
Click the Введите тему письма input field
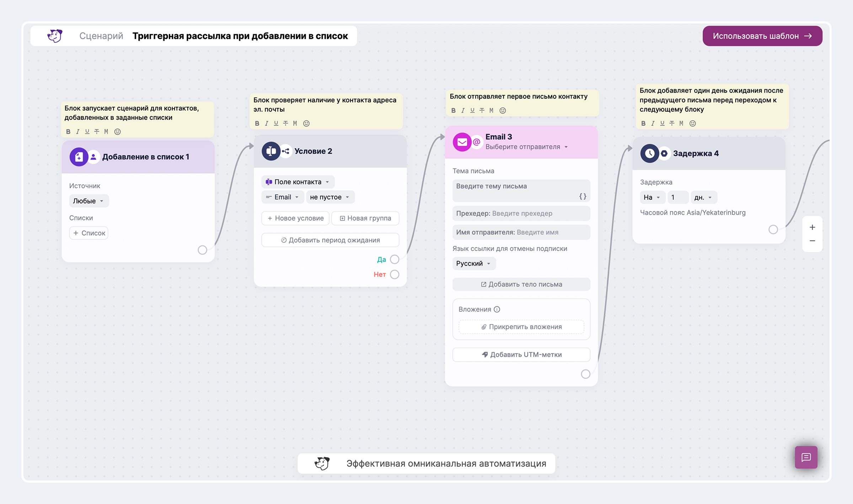click(x=521, y=191)
